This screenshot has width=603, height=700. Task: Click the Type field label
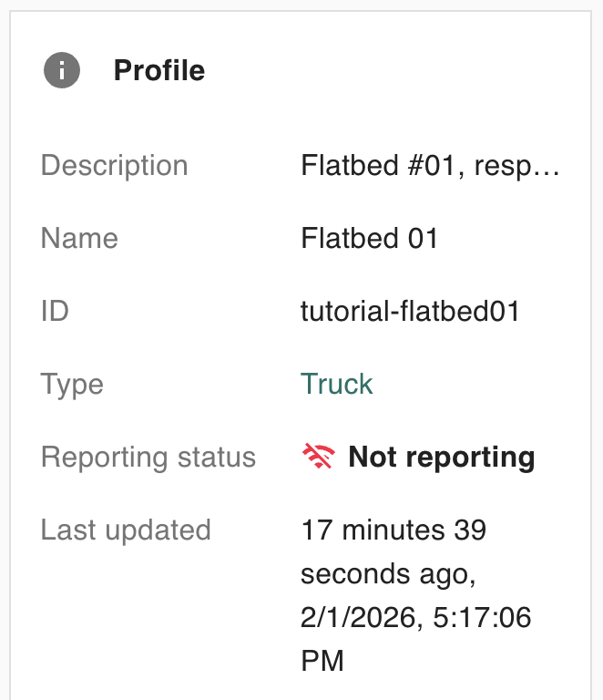pos(72,385)
